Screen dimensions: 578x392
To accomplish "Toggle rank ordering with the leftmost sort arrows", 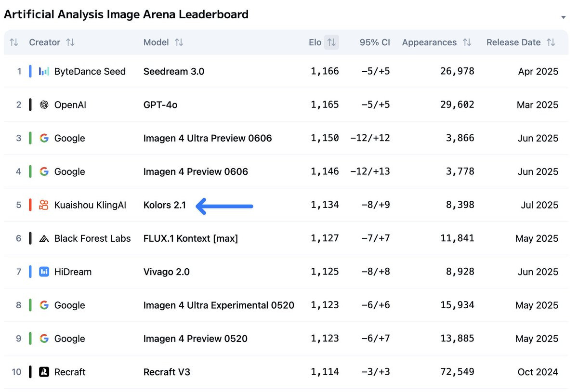I will [14, 42].
